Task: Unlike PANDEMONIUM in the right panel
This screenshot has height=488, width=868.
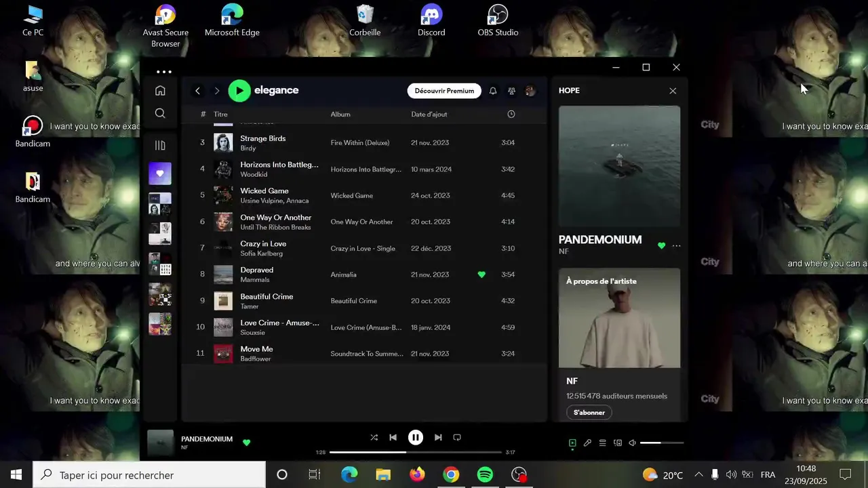Action: pyautogui.click(x=662, y=245)
